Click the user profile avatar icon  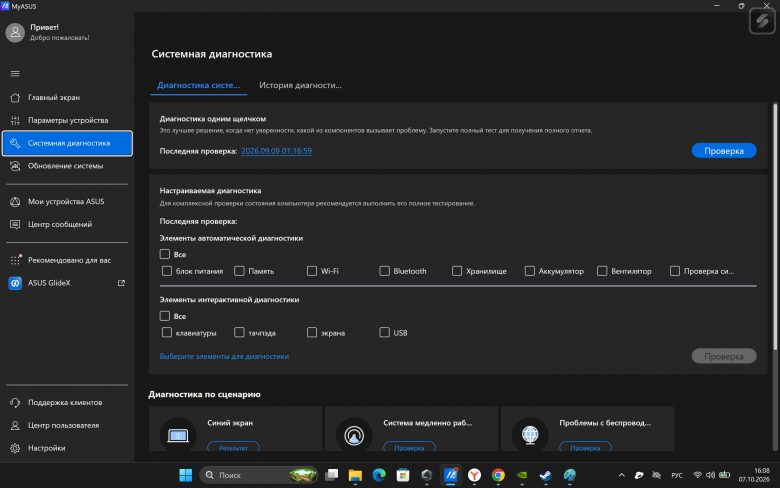click(15, 33)
